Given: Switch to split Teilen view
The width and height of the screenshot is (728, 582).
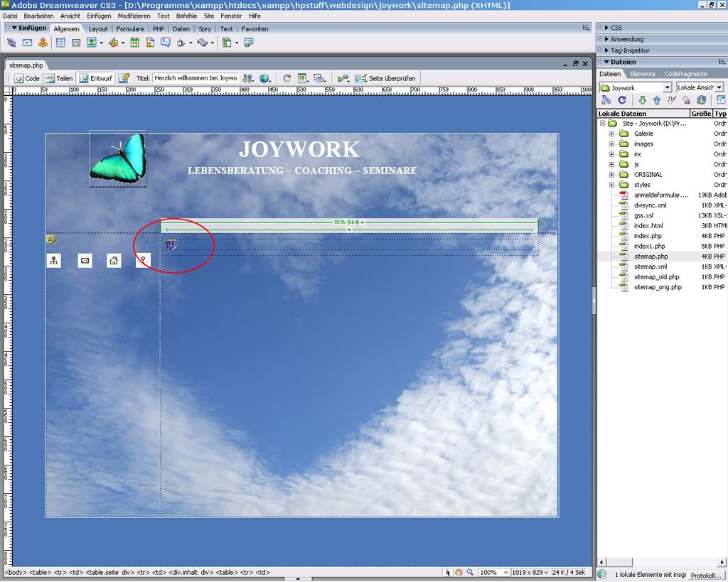Looking at the screenshot, I should (x=59, y=78).
